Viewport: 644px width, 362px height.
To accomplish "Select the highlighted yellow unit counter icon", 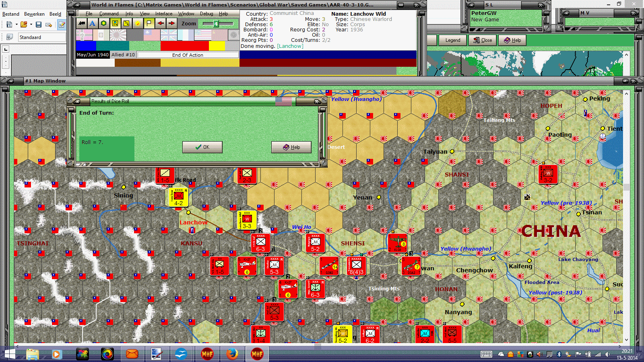I will pos(116,23).
